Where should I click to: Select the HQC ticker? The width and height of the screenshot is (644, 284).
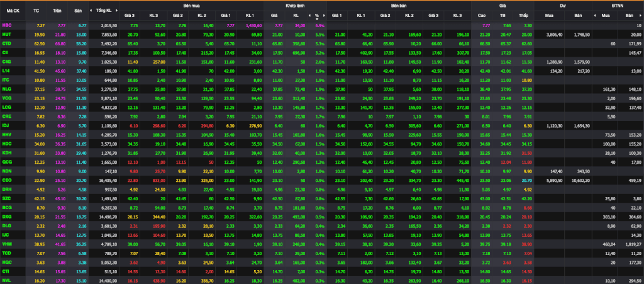(6, 262)
